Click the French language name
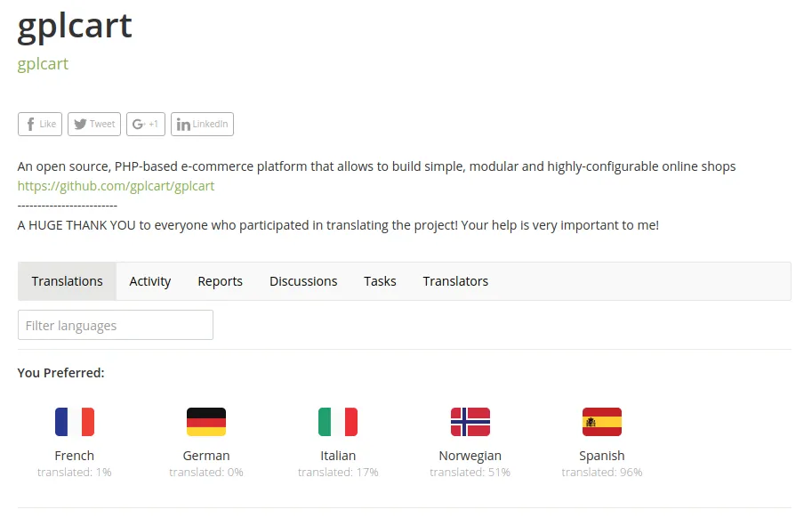 click(75, 456)
